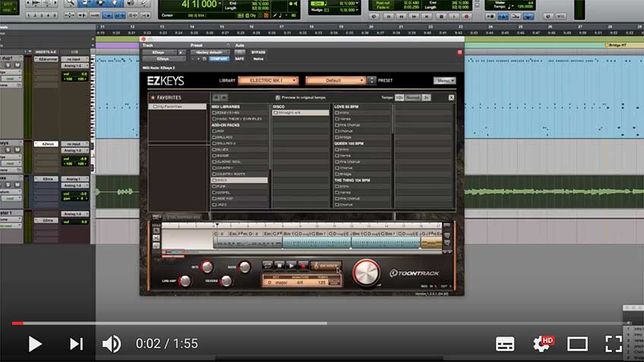The height and width of the screenshot is (362, 644).
Task: Close the EZkeys plugin window
Action: click(144, 39)
